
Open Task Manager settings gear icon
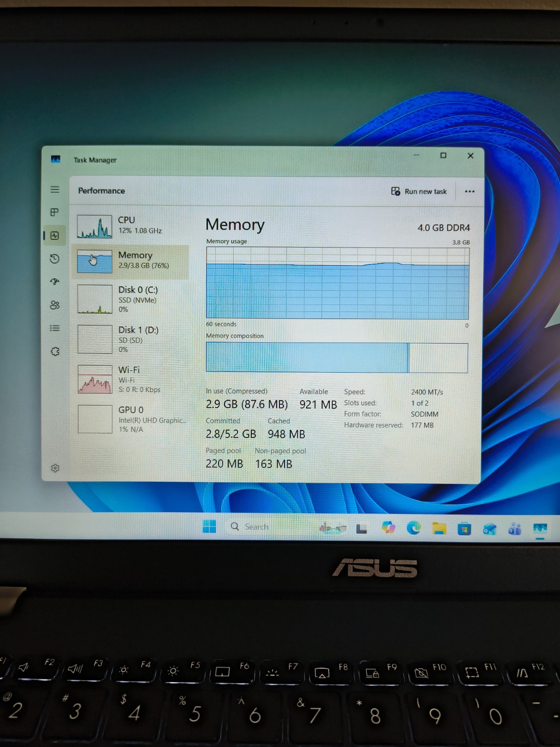(55, 468)
